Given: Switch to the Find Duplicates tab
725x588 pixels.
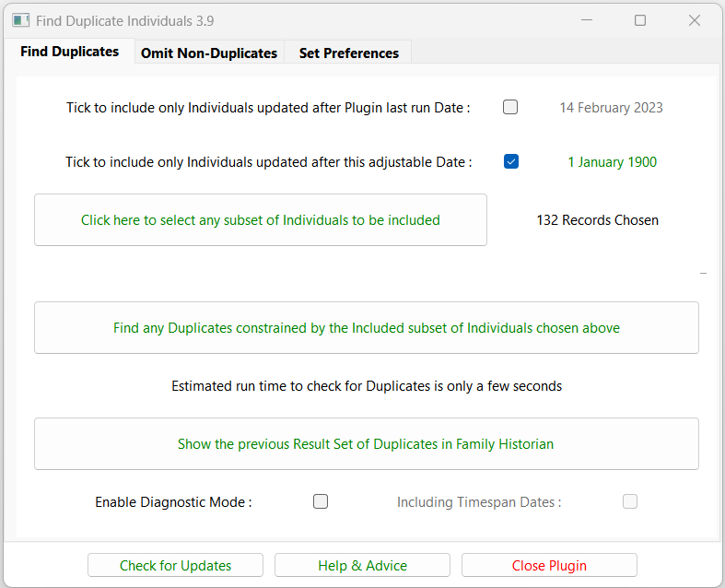Looking at the screenshot, I should click(x=70, y=52).
